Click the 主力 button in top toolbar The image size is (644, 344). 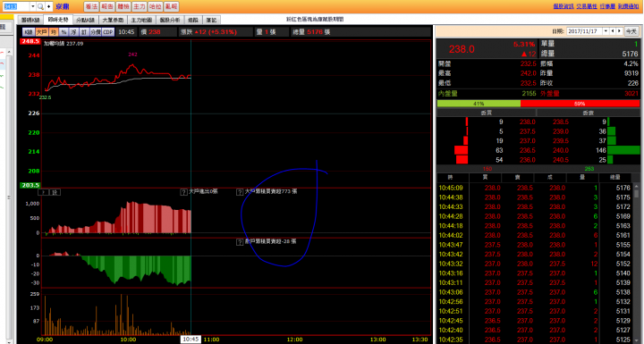[140, 6]
